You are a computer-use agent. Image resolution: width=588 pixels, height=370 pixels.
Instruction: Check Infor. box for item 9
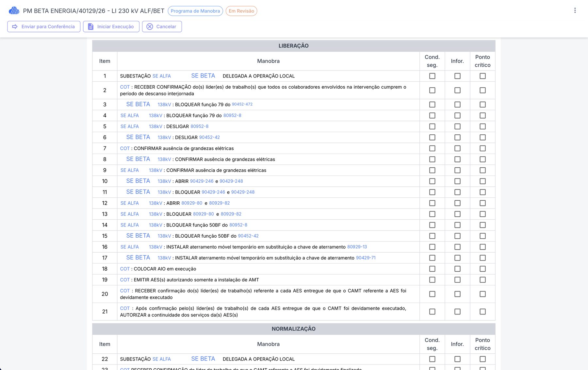pos(457,170)
